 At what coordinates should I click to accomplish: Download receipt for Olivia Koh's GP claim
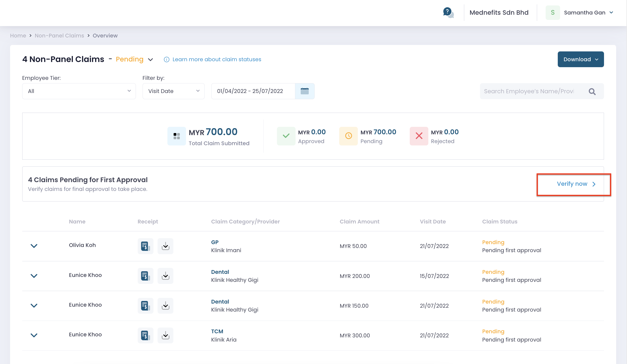click(165, 246)
